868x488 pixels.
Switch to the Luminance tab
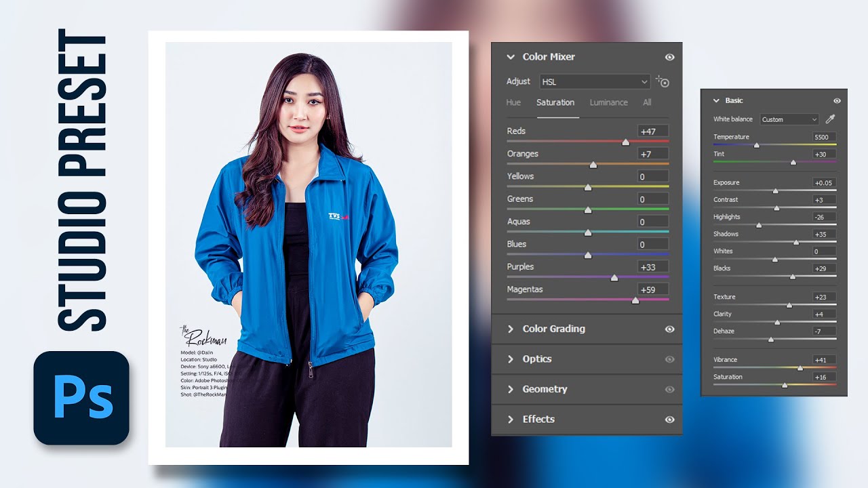tap(608, 102)
